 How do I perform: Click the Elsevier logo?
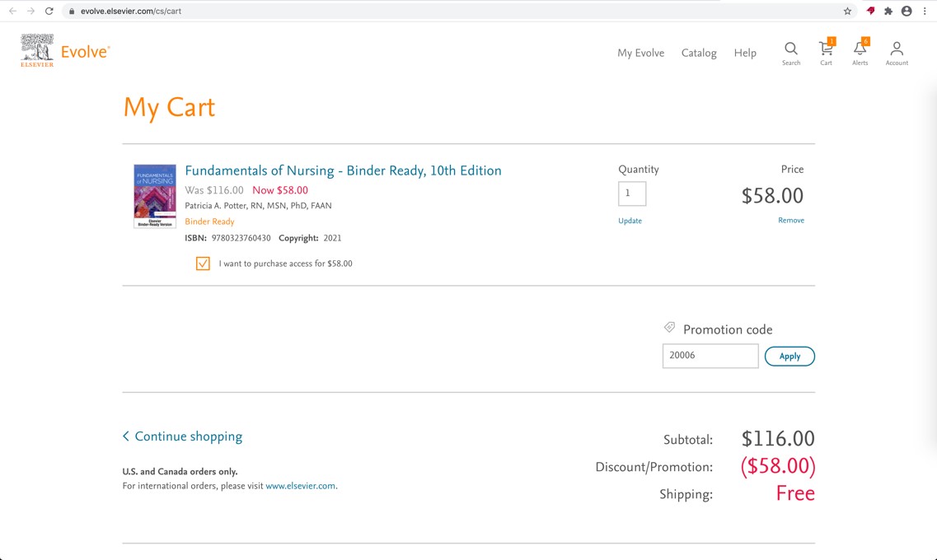(36, 49)
